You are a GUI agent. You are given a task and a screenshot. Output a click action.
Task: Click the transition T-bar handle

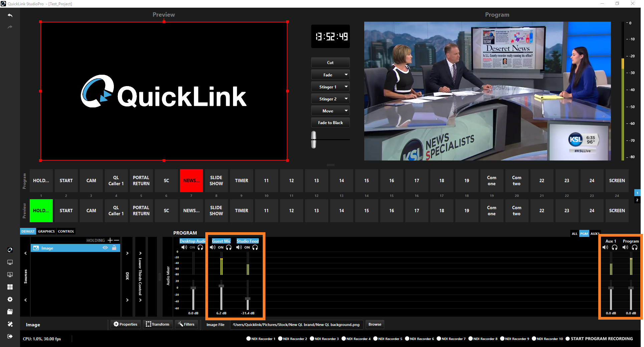point(314,139)
